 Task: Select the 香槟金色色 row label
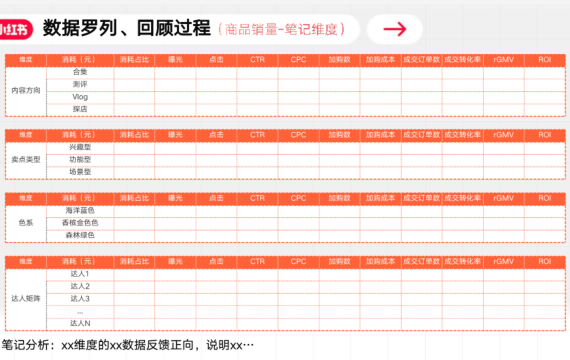(x=80, y=223)
